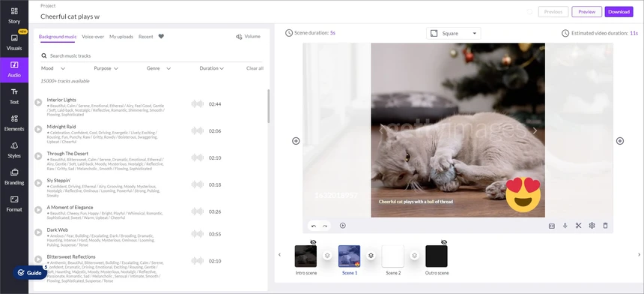Toggle the favorites heart filter
This screenshot has width=644, height=294.
(161, 36)
